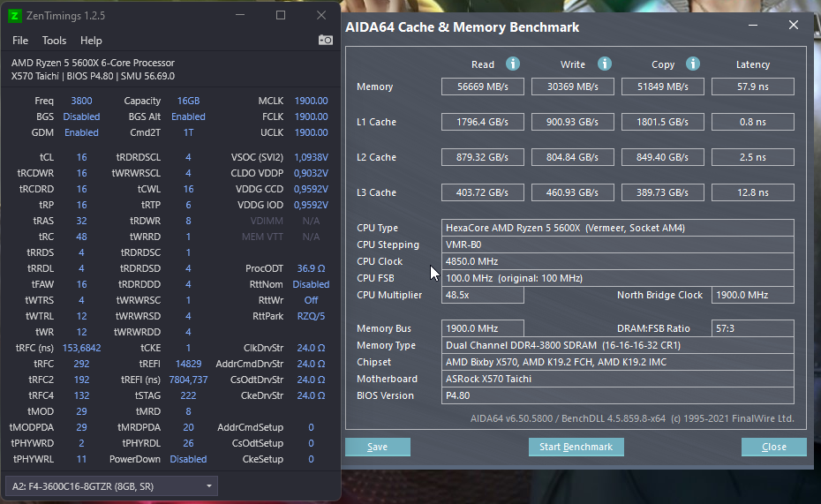Click the Memory Read value 56669 MB/s
This screenshot has height=504, width=821.
pos(483,87)
